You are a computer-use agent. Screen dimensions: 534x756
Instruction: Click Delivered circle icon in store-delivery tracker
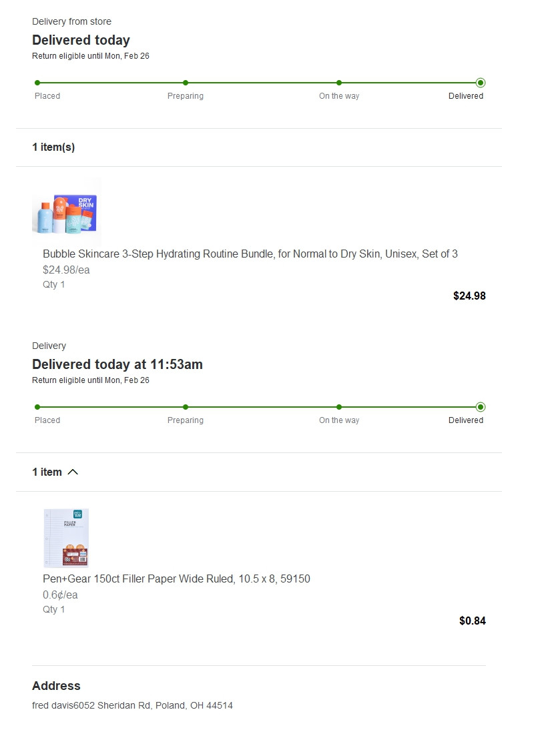pyautogui.click(x=481, y=83)
